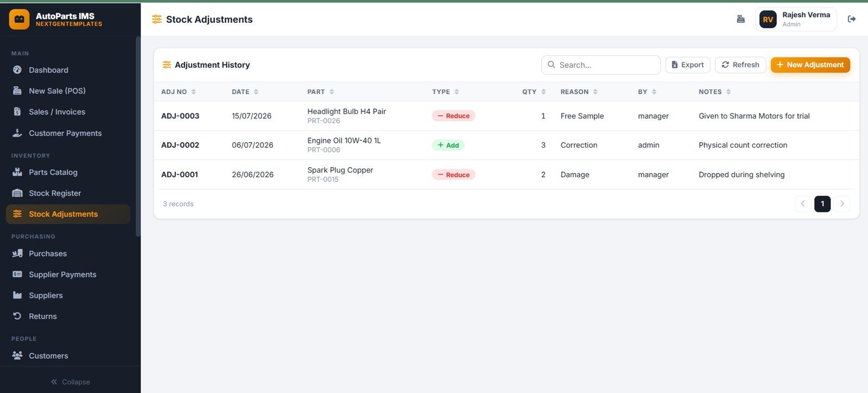Click Reduce badge for Spark Plug row
This screenshot has height=393, width=868.
(454, 174)
